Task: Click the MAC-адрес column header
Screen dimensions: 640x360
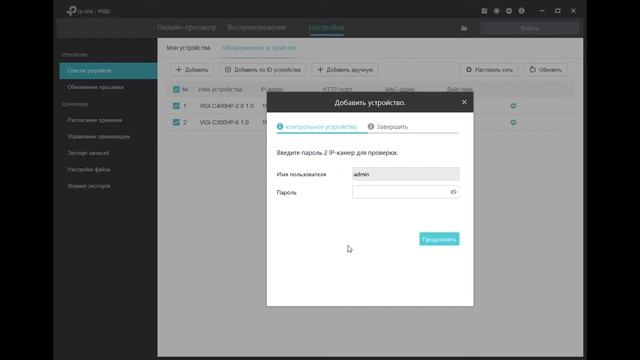Action: pos(400,89)
